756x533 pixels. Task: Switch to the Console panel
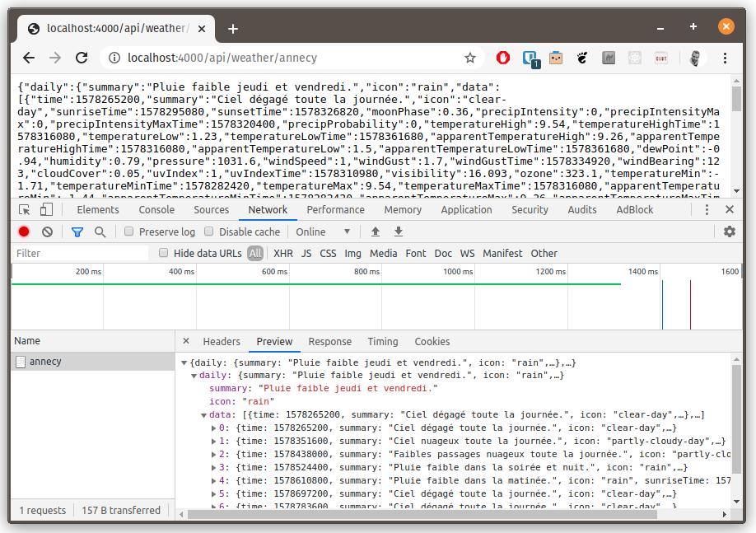(156, 210)
